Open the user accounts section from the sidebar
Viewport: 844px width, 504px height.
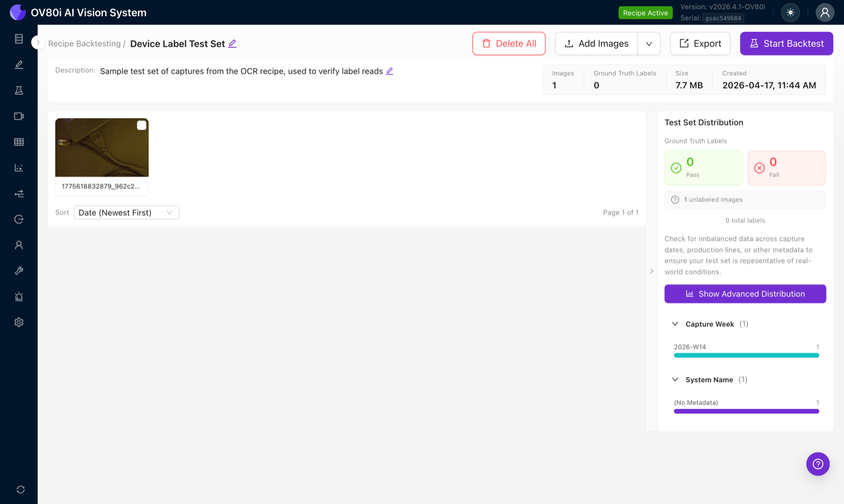(19, 245)
